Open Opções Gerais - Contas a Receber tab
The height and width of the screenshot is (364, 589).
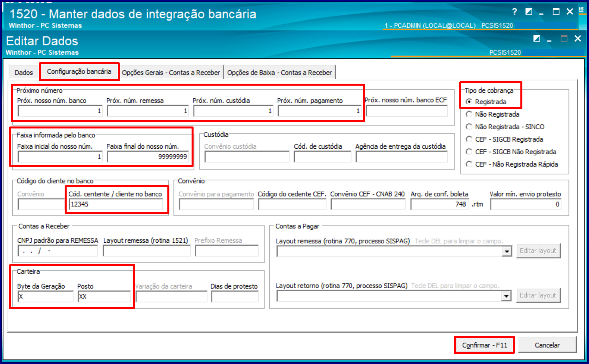[171, 73]
